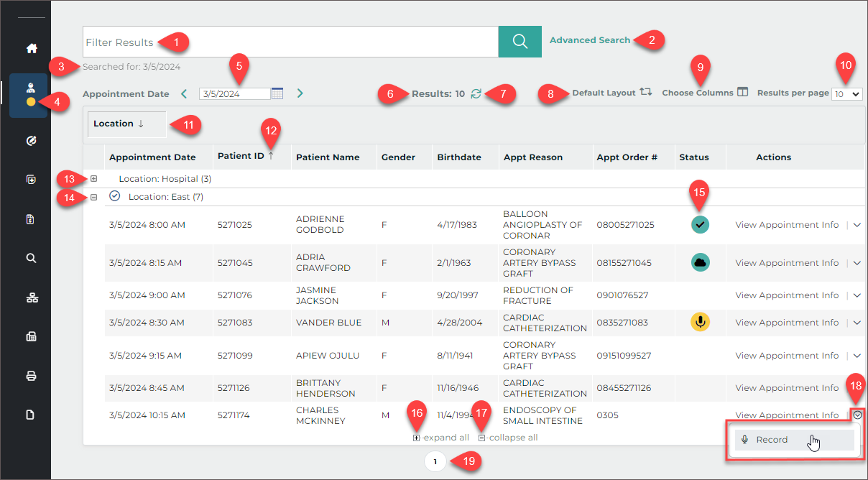Refresh results using the green refresh icon

(476, 93)
